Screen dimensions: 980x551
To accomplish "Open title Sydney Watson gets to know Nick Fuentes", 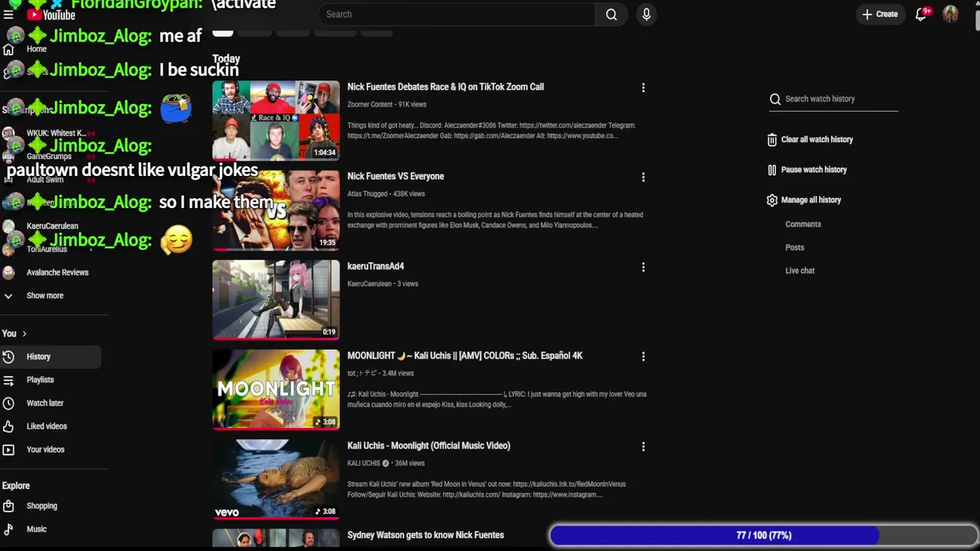I will click(426, 535).
